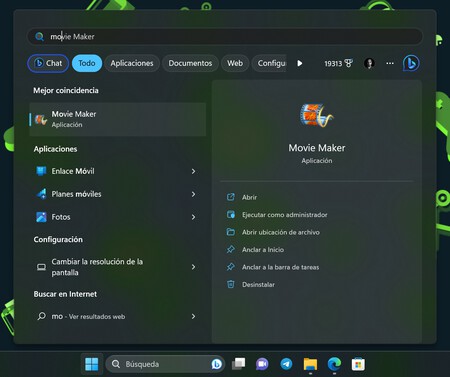Open Movie Maker via the Abrir label
This screenshot has width=450, height=377.
tap(249, 197)
